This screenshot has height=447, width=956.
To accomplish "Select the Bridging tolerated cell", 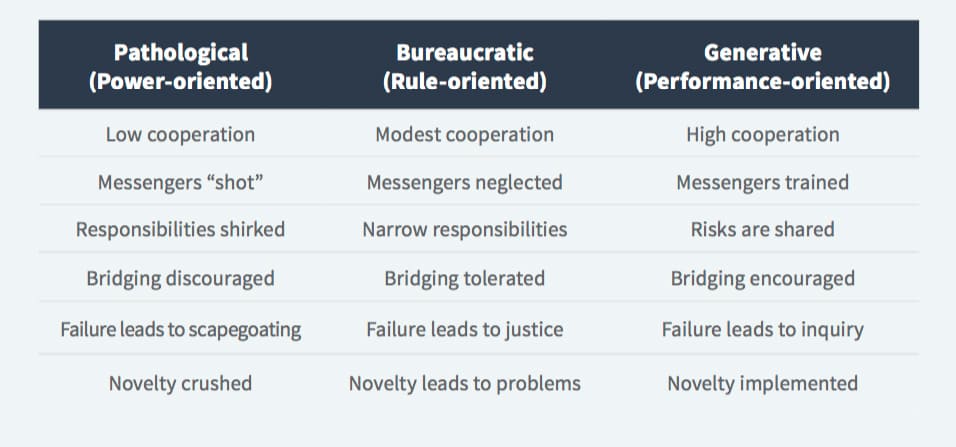I will (x=465, y=279).
